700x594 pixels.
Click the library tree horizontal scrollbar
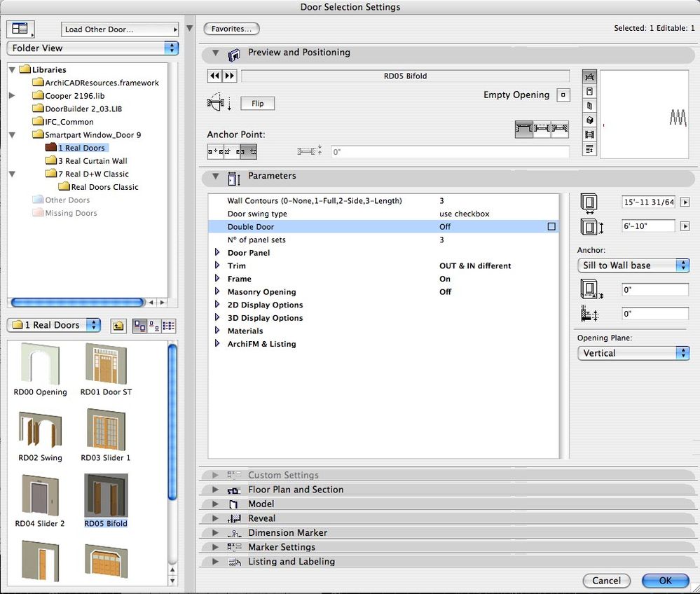point(77,303)
